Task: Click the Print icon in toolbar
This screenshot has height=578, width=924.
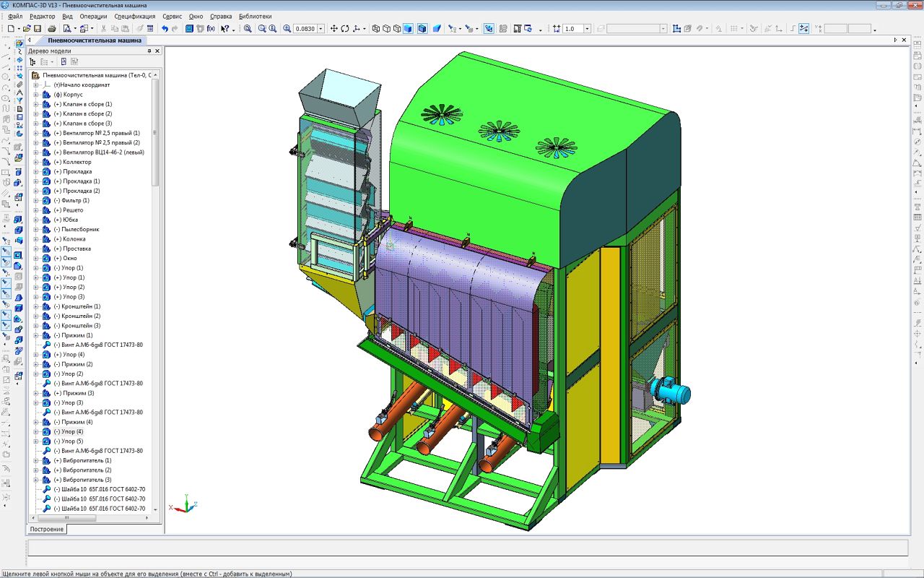Action: click(x=52, y=29)
